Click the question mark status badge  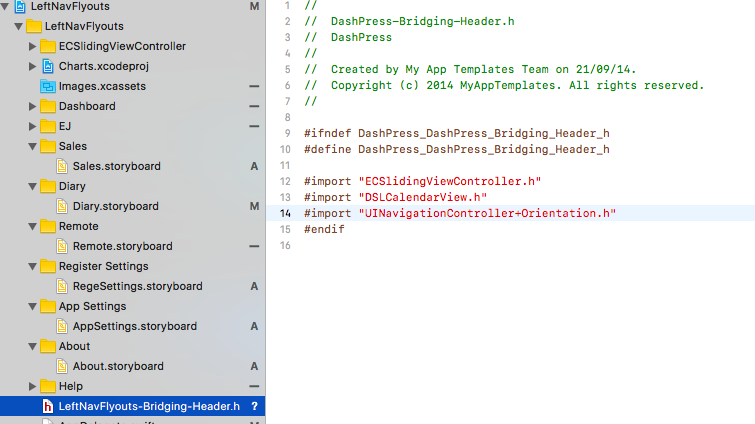point(254,406)
